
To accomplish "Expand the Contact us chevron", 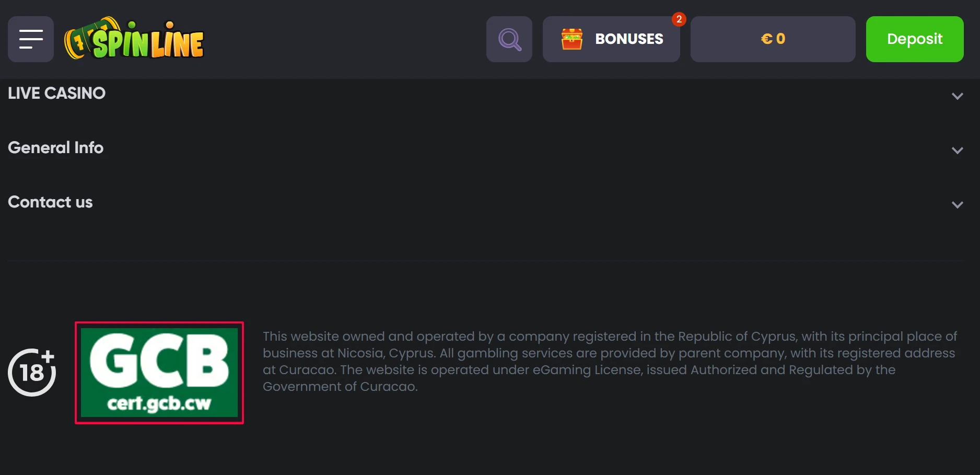I will (x=957, y=205).
